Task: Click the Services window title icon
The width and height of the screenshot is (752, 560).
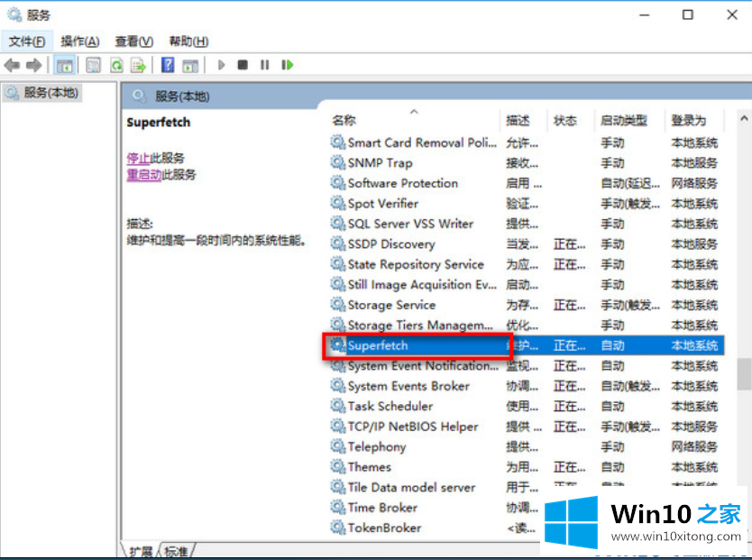Action: click(x=14, y=14)
